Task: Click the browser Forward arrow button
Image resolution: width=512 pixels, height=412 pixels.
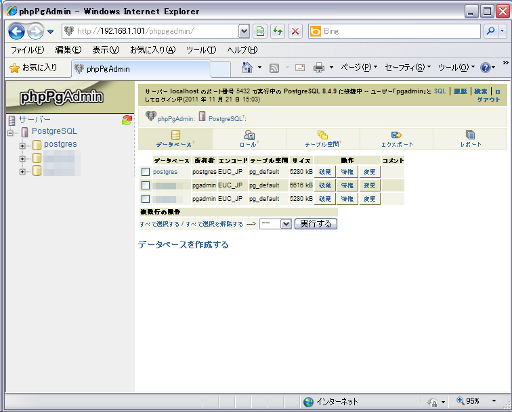Action: pos(35,31)
